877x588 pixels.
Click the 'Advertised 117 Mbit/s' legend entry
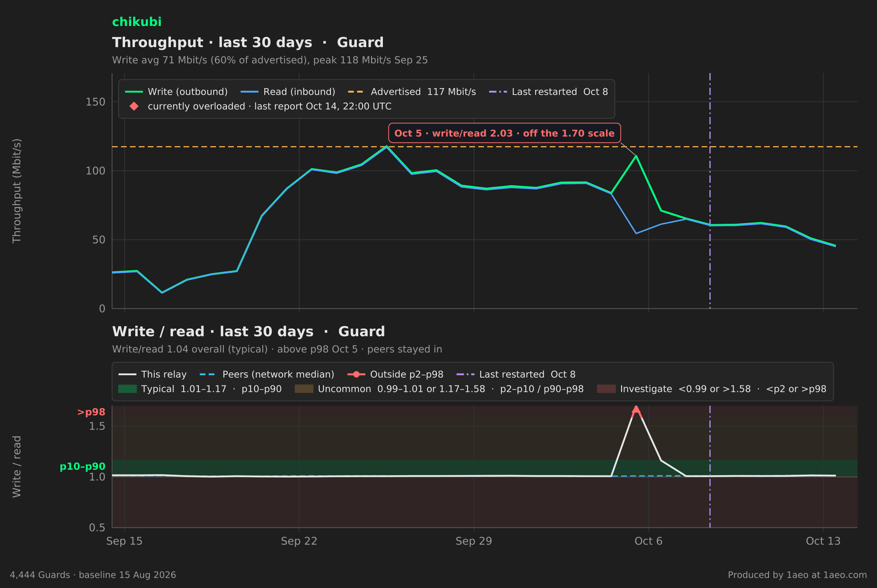412,92
